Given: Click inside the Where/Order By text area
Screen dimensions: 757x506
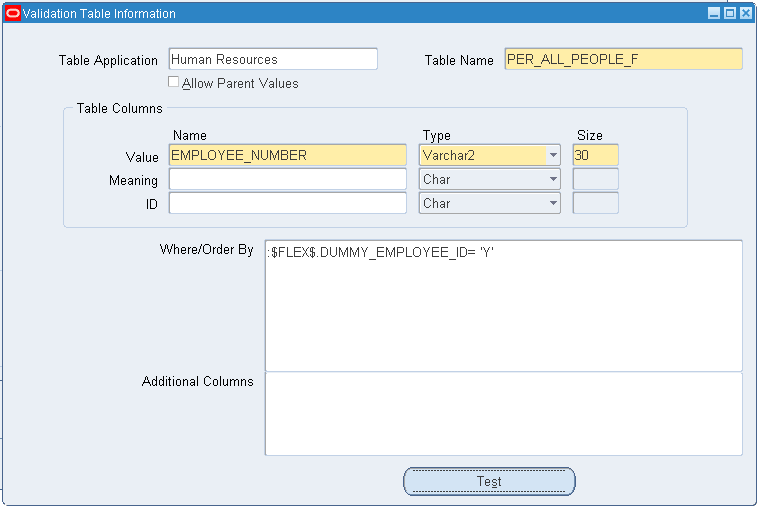Looking at the screenshot, I should [x=504, y=306].
